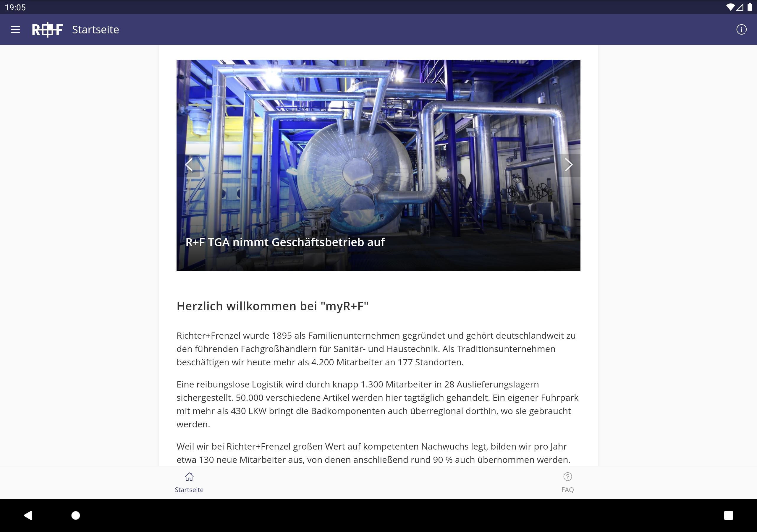Show previous carousel slide
The width and height of the screenshot is (757, 532).
coord(189,165)
